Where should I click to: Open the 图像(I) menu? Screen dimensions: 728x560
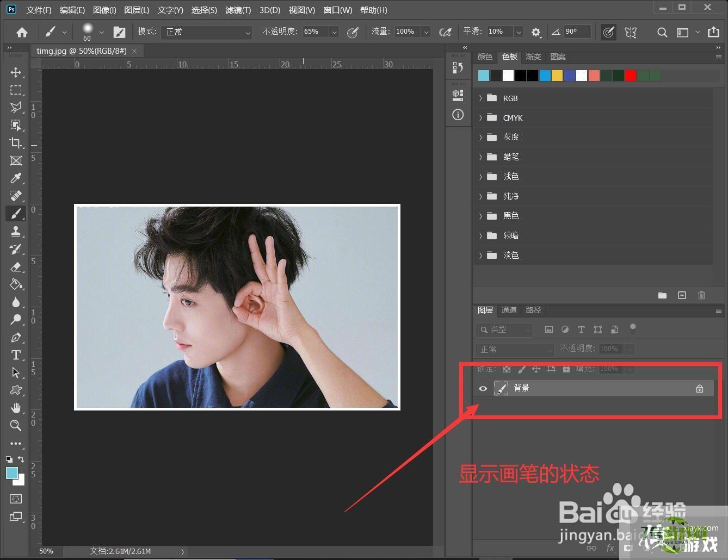104,10
